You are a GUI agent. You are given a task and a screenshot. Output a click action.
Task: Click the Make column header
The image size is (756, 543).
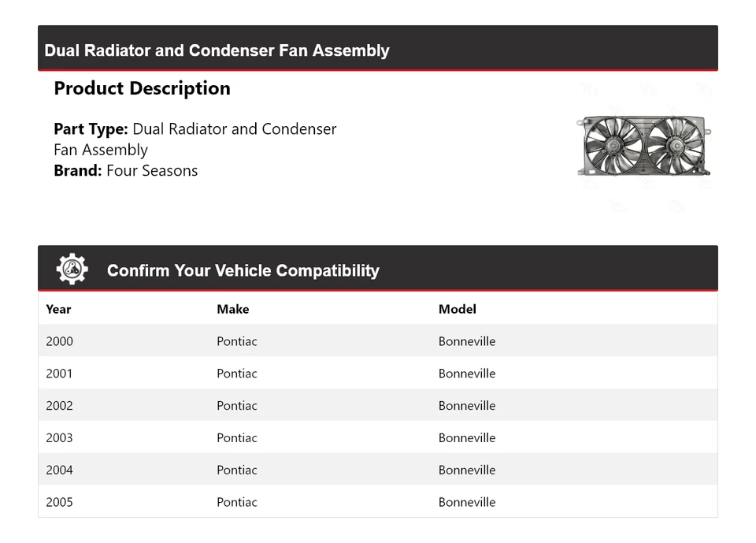tap(232, 309)
